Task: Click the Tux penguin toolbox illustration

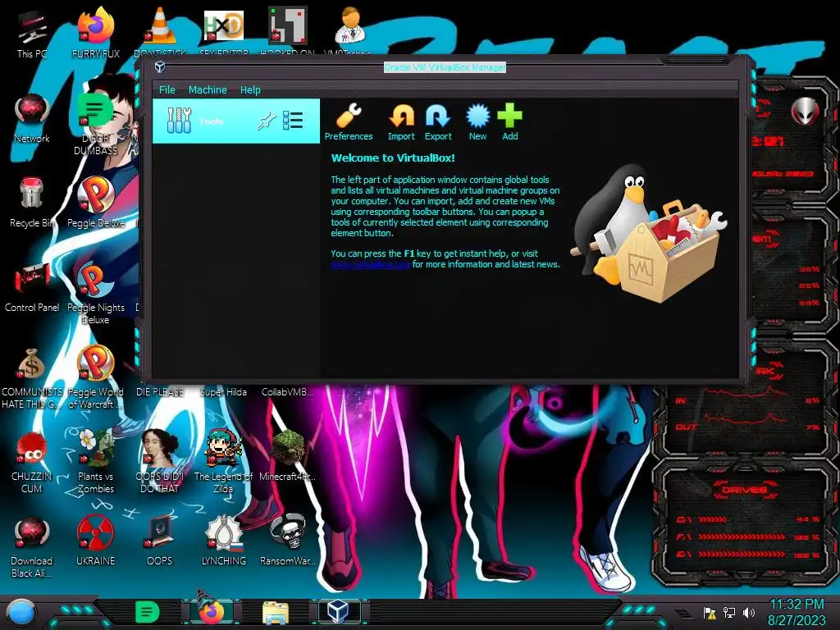Action: (648, 233)
